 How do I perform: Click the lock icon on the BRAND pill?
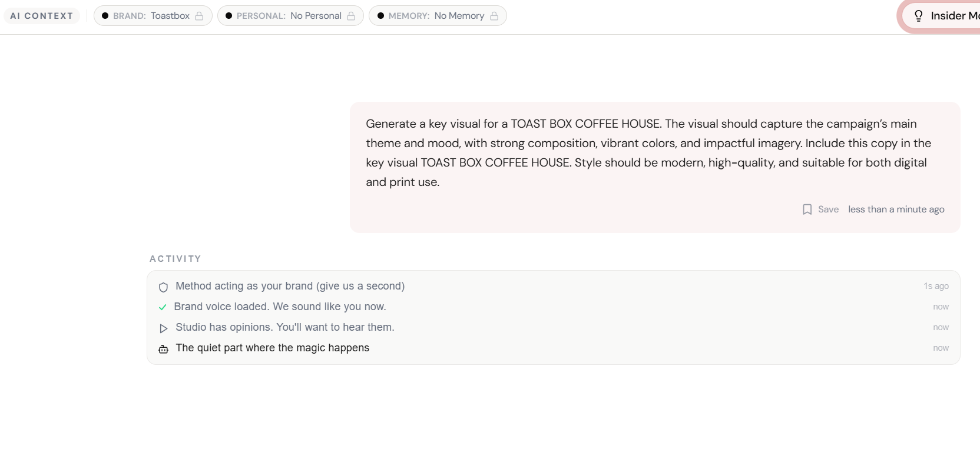point(200,16)
